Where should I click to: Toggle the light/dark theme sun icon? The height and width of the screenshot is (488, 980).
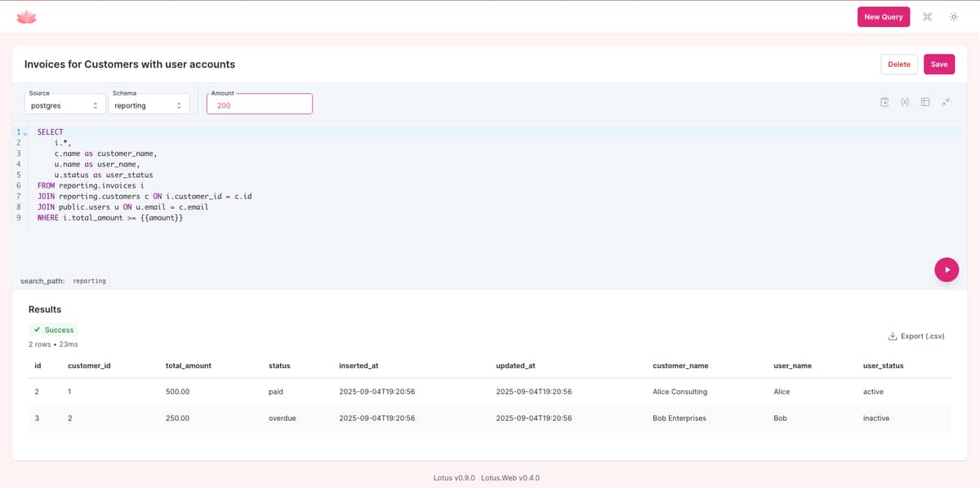click(x=953, y=17)
